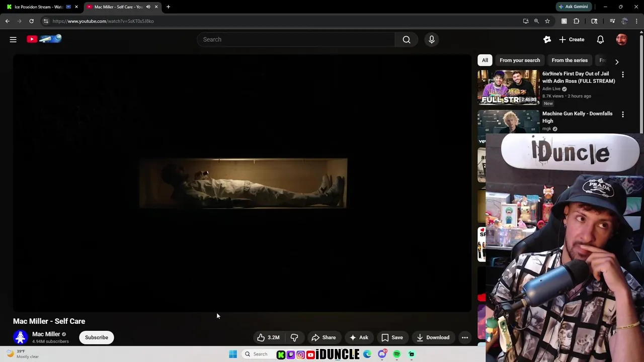This screenshot has height=362, width=644.
Task: Open a new browser tab
Action: (x=168, y=7)
